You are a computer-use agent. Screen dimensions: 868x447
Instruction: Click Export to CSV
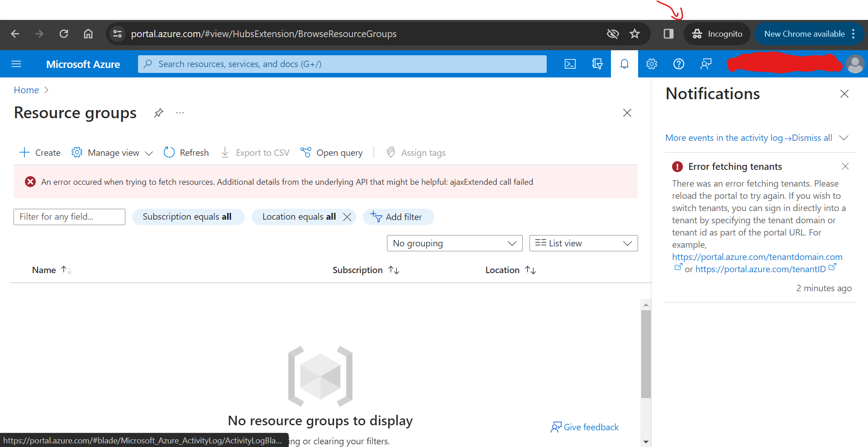[x=255, y=153]
